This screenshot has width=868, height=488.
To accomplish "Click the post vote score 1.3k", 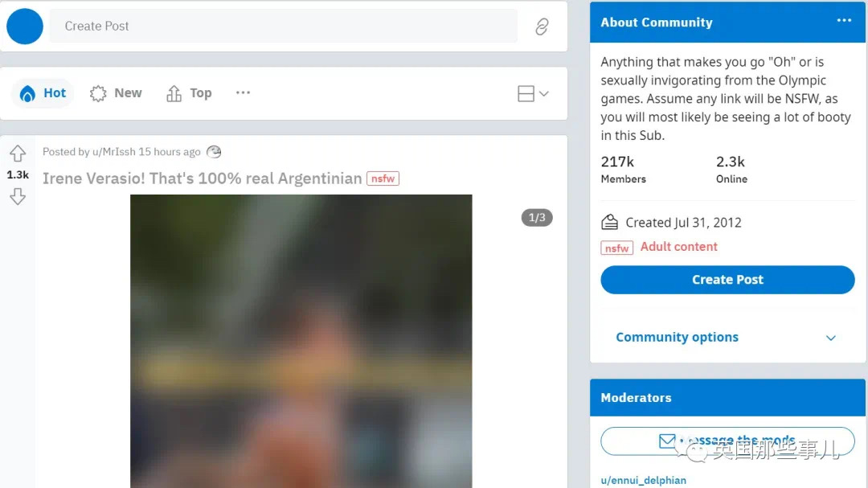I will 18,175.
